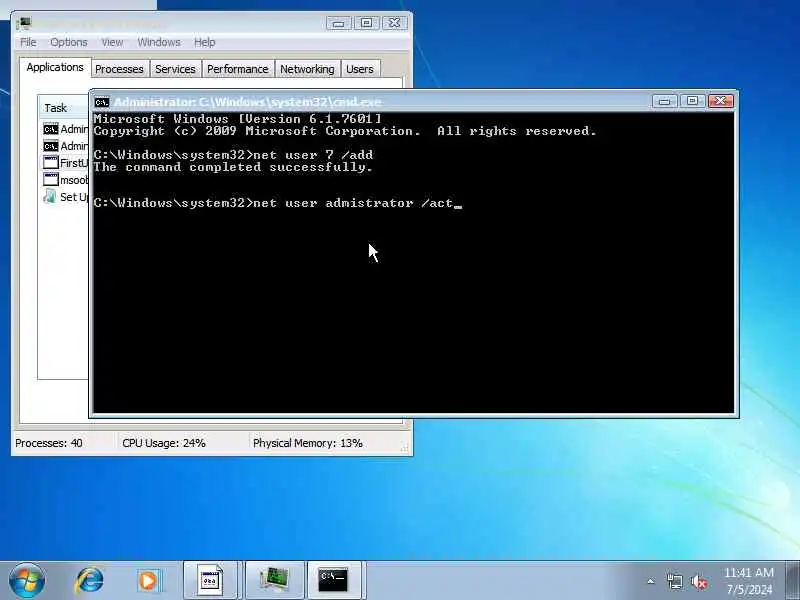
Task: Close the cmd.exe window
Action: (720, 101)
